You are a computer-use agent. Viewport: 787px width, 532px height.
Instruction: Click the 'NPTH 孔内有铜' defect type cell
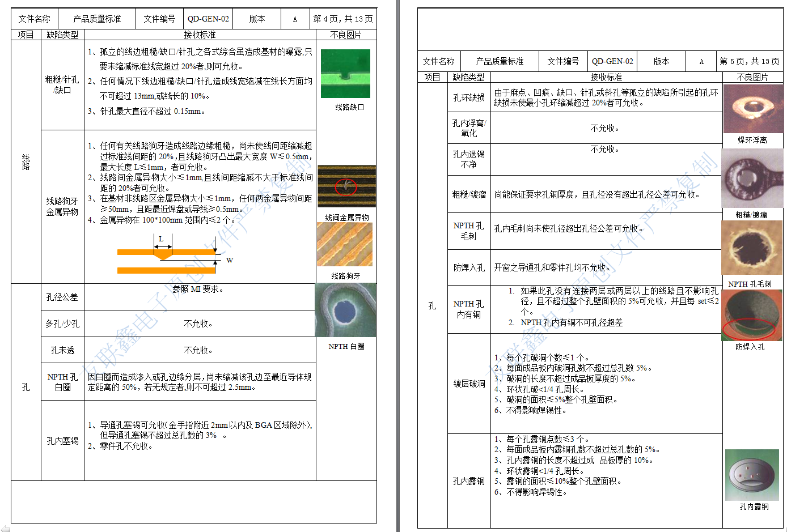click(x=469, y=309)
